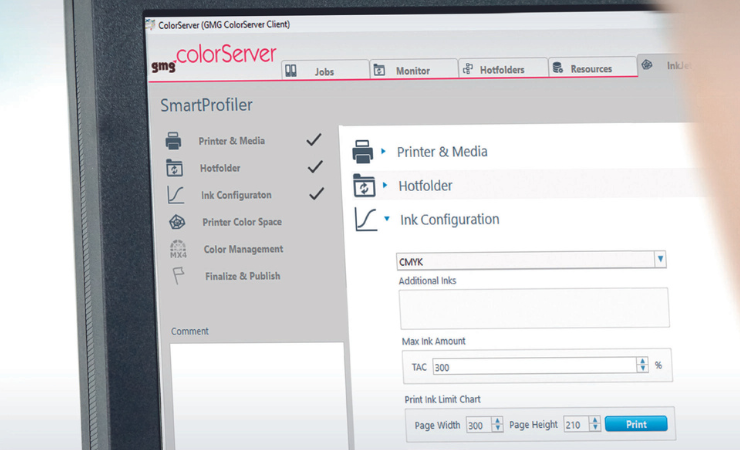Switch to the Jobs tab

point(326,70)
